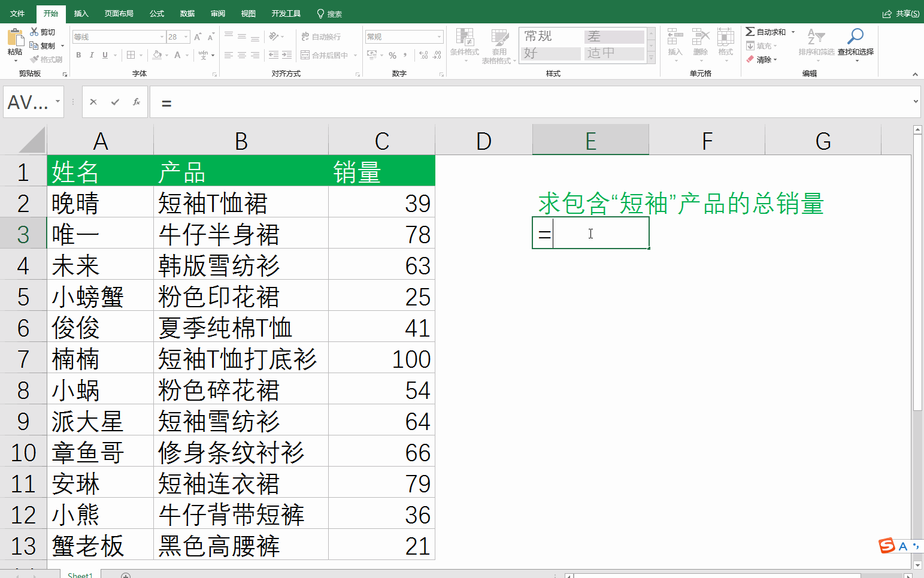
Task: Click the Cut (剪切) scissors icon
Action: [x=34, y=32]
